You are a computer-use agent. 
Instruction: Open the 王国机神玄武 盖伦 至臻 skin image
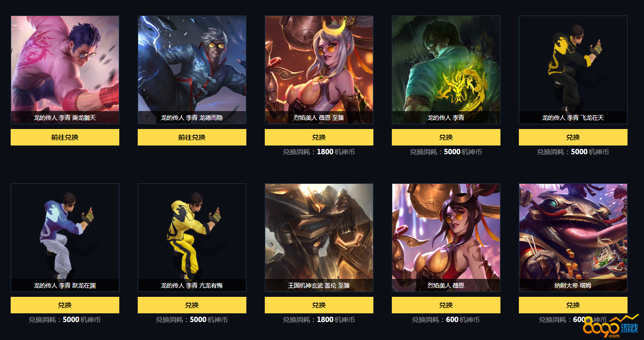[319, 238]
